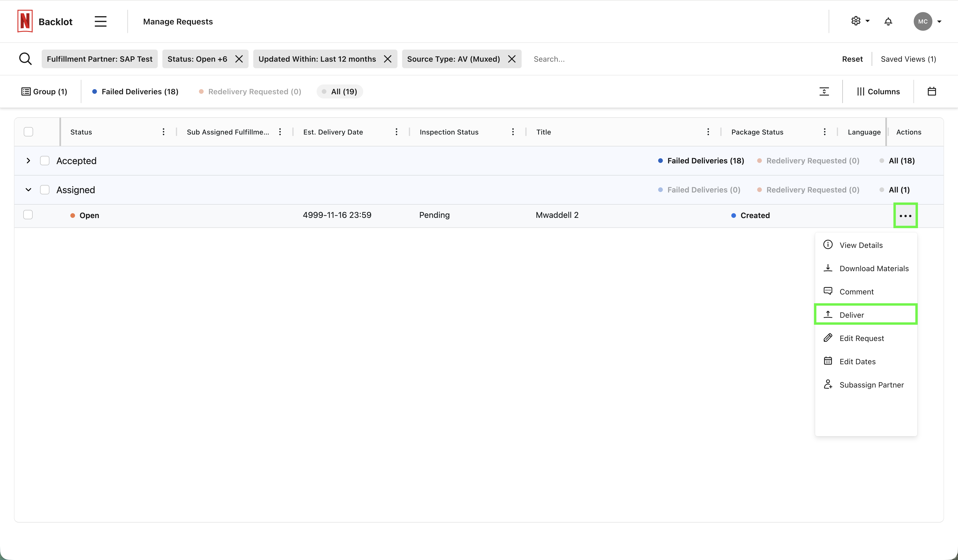958x560 pixels.
Task: Click the three-dot actions button for Mwaddell 2
Action: [905, 216]
